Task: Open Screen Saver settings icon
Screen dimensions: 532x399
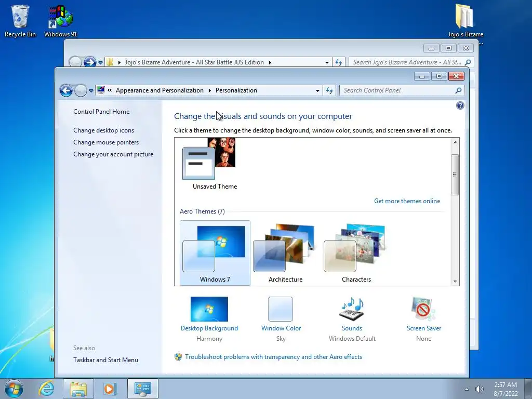Action: point(423,309)
